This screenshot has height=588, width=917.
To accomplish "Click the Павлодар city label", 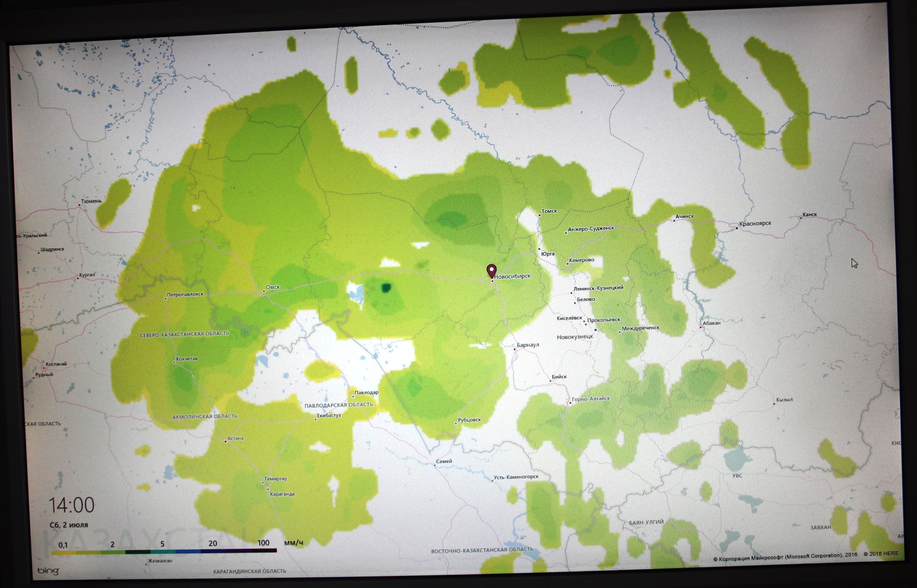I will point(366,392).
